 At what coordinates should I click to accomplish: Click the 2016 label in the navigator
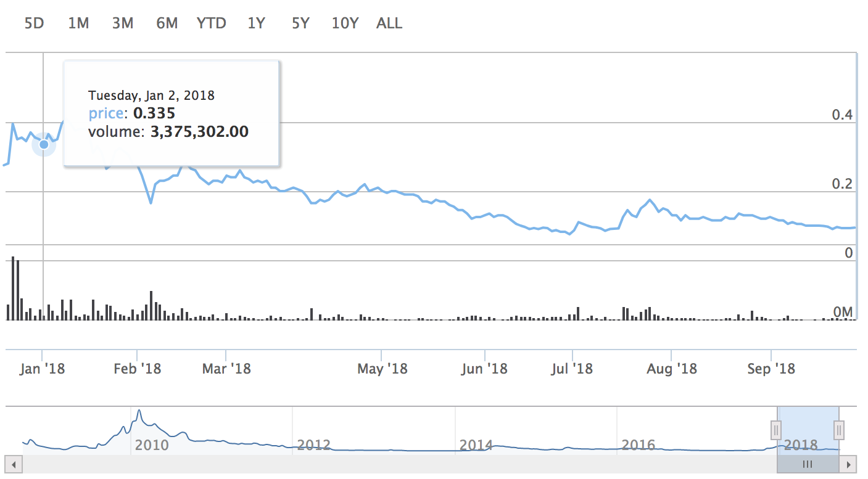tap(639, 445)
